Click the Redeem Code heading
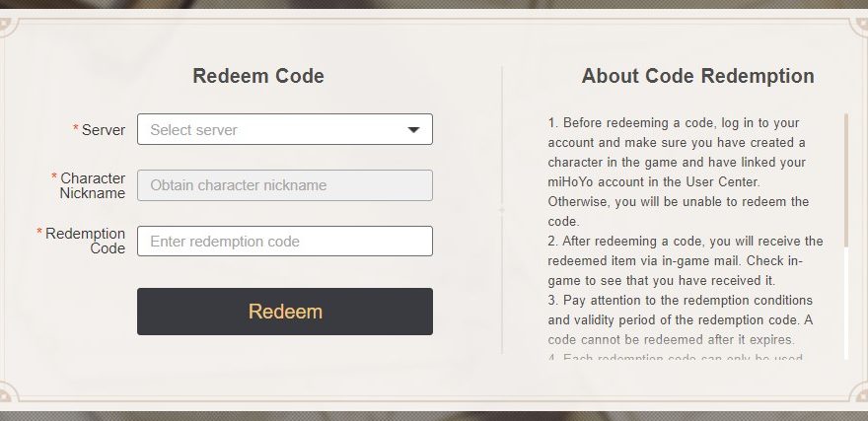 pyautogui.click(x=258, y=76)
